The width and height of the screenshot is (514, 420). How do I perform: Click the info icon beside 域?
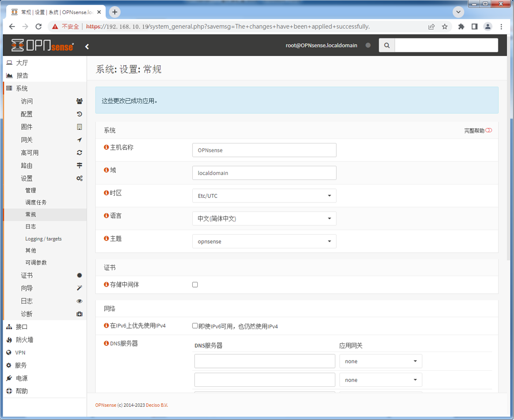tap(106, 170)
